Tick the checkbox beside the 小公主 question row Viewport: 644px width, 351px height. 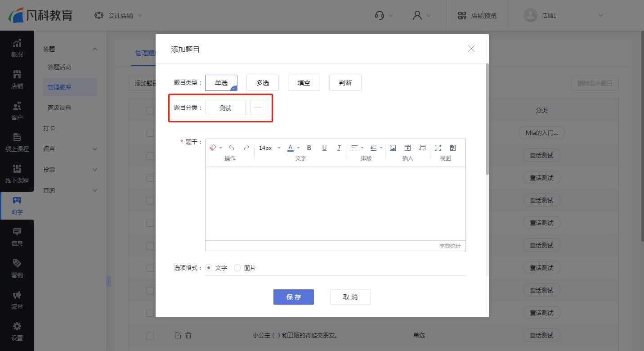tap(150, 335)
